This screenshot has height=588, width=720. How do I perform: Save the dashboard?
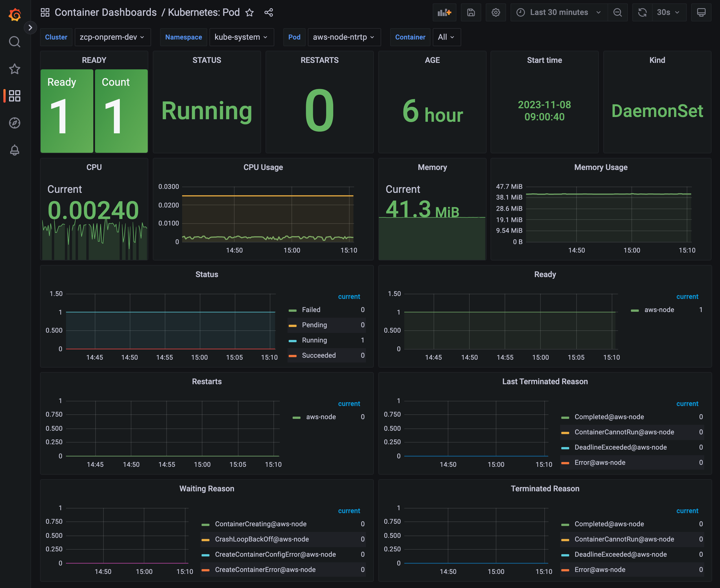point(471,12)
